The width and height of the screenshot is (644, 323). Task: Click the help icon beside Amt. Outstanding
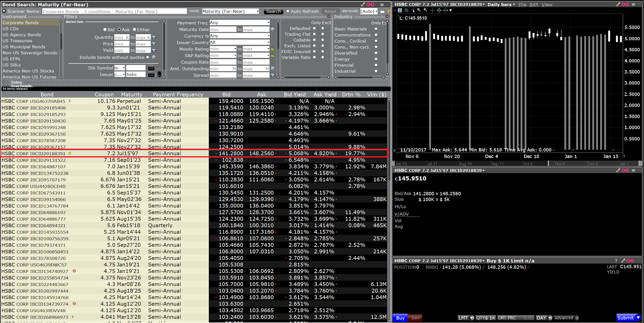tap(272, 69)
